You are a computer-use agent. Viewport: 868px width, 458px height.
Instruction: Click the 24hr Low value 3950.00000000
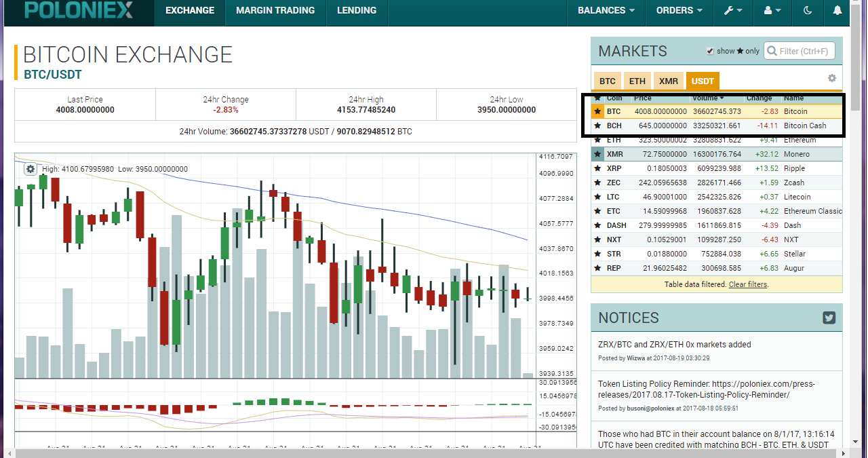(x=507, y=110)
